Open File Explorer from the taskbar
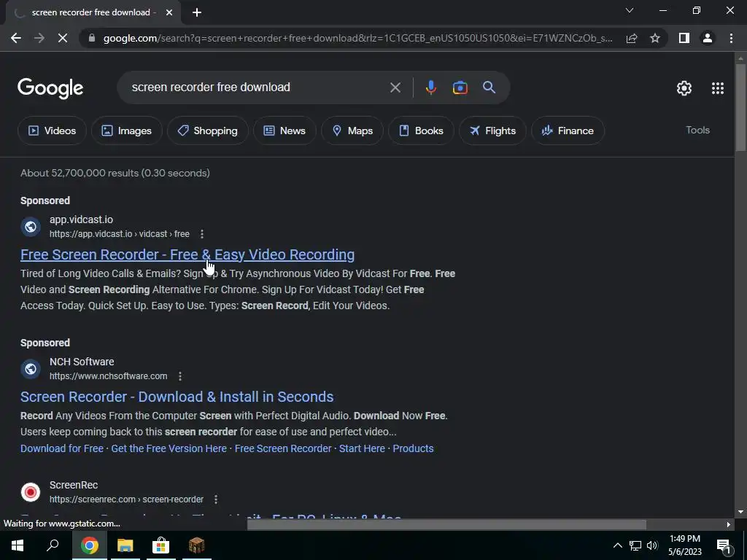Viewport: 747px width, 560px height. [125, 545]
